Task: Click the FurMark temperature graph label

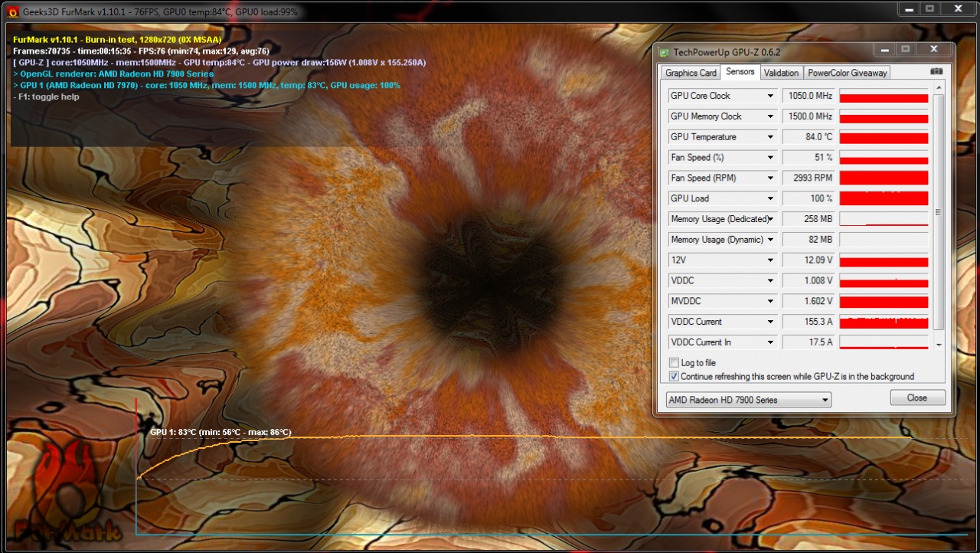Action: [x=220, y=433]
